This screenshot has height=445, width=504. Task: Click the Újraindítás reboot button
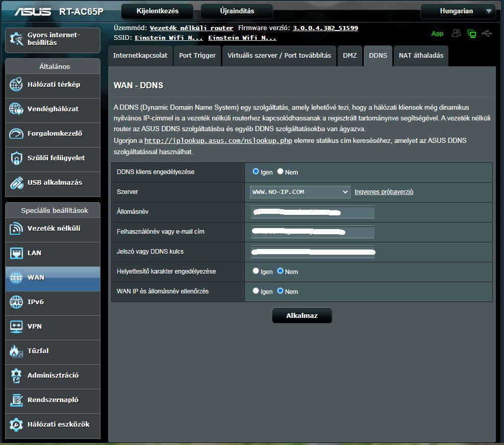[237, 11]
